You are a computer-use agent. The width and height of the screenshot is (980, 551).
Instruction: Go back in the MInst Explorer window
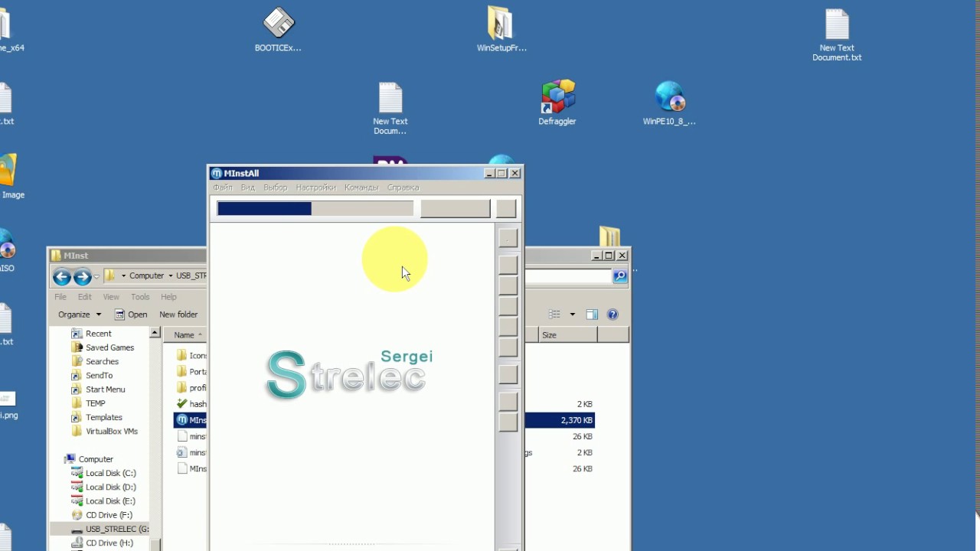point(62,276)
